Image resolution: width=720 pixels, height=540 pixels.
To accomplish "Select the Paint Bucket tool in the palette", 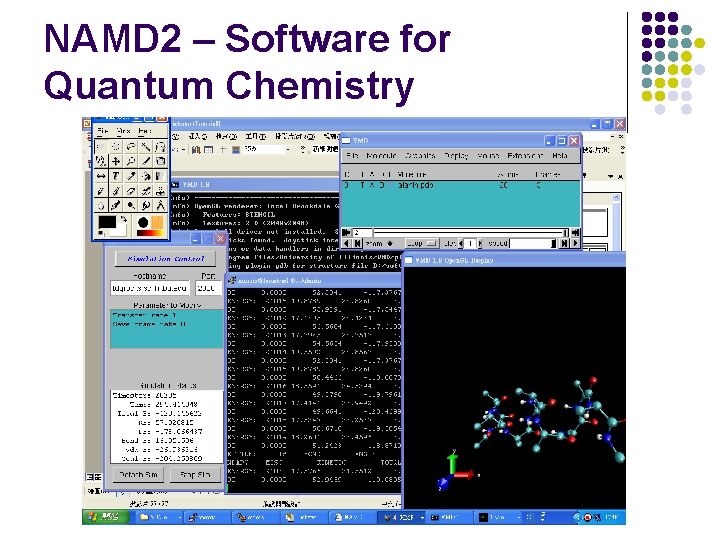I will pos(146,176).
